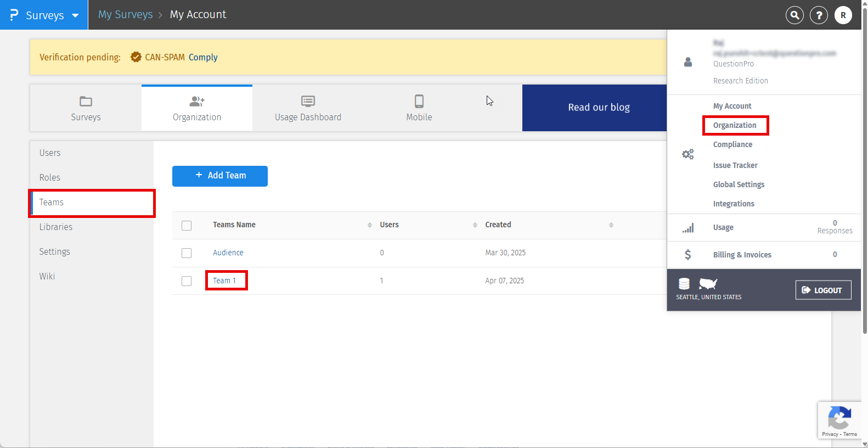Click the reCAPTCHA badge icon
This screenshot has height=448, width=868.
tap(839, 418)
